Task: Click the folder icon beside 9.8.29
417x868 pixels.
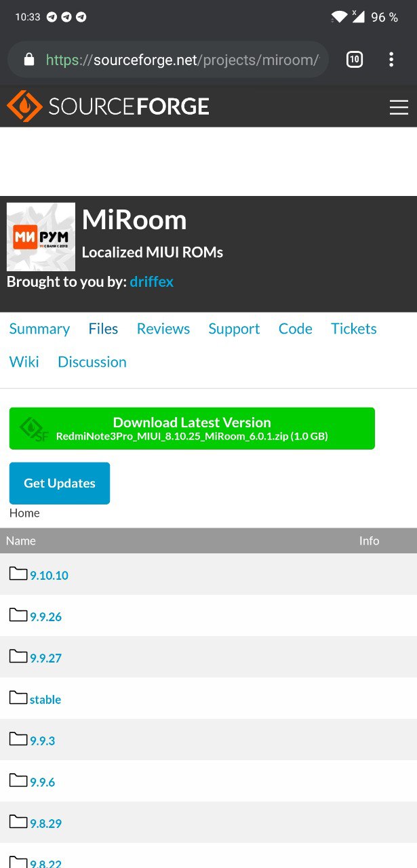Action: (x=18, y=822)
